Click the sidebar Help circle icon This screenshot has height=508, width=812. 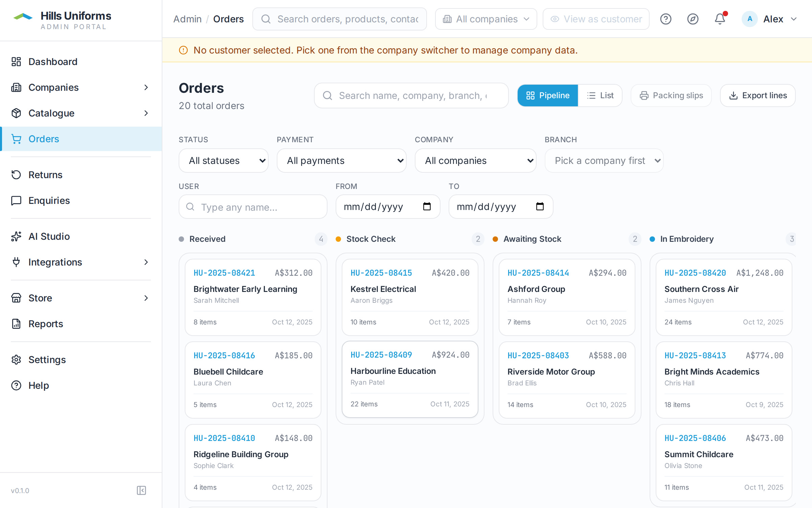[x=16, y=385]
